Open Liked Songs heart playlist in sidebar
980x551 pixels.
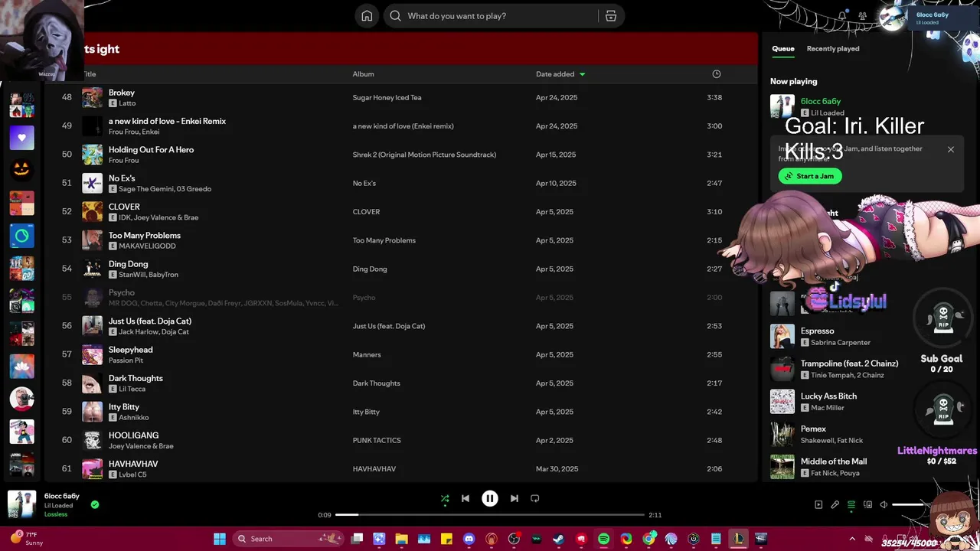tap(21, 138)
